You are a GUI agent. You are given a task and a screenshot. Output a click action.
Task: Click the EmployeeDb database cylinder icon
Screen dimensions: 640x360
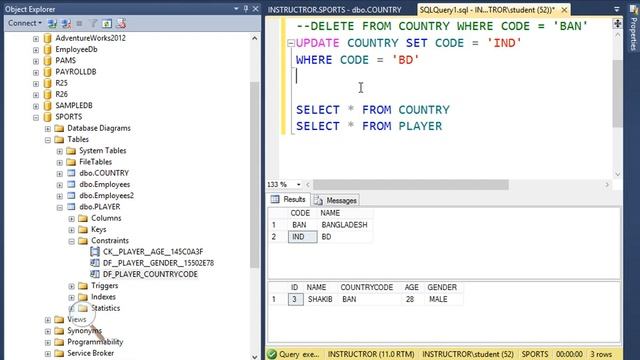pyautogui.click(x=47, y=49)
